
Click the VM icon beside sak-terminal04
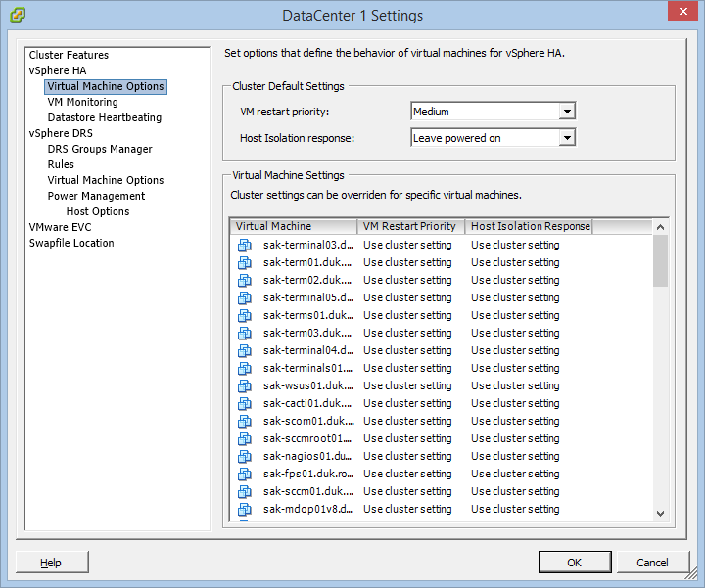point(244,351)
